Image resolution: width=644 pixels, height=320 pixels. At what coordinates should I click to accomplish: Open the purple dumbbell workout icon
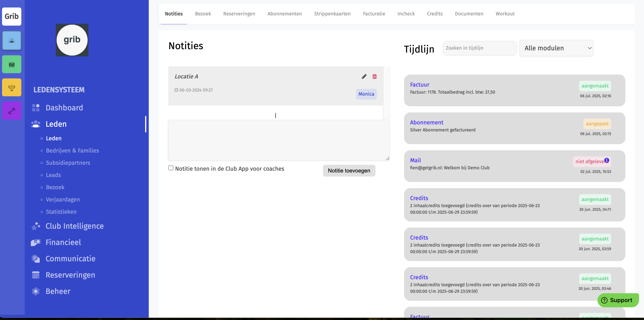point(12,111)
